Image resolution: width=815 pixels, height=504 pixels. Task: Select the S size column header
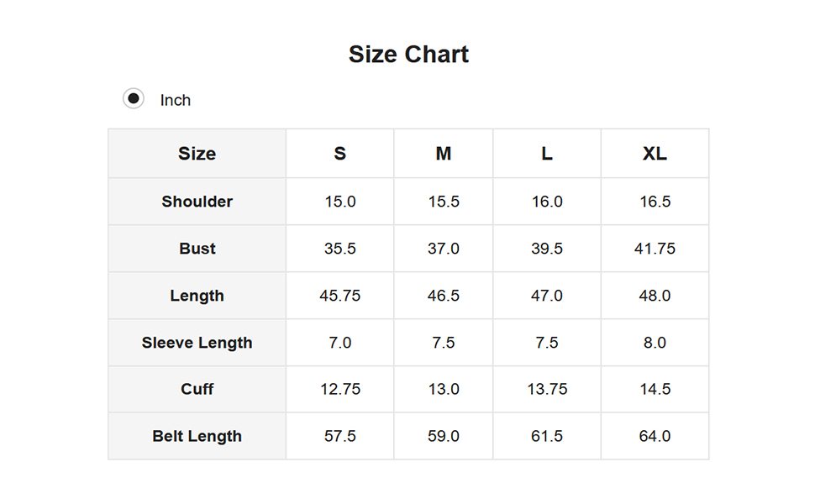click(339, 154)
